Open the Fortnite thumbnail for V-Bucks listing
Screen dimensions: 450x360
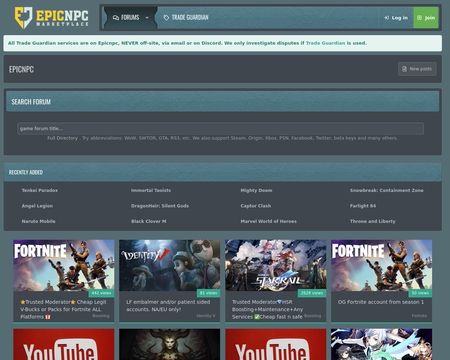coord(64,265)
